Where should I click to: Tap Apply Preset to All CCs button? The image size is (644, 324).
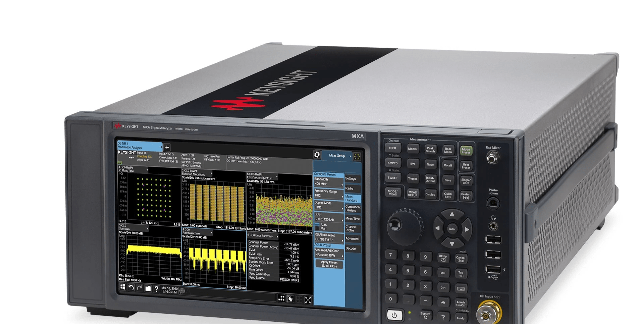click(329, 264)
